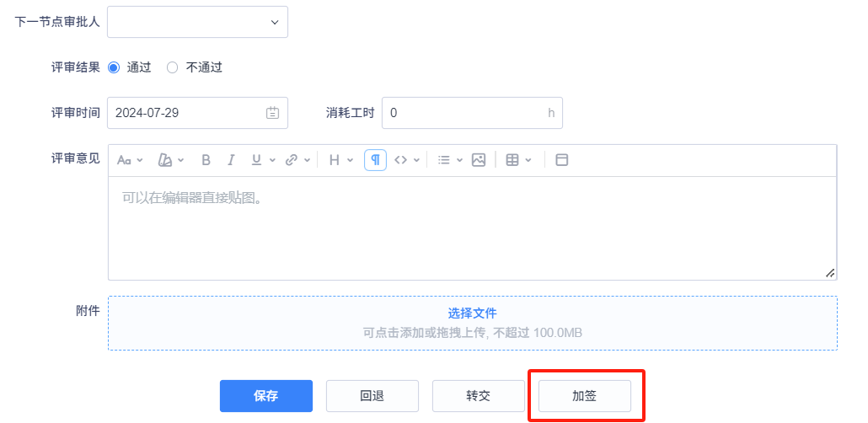Image resolution: width=868 pixels, height=423 pixels.
Task: Click the bullet list icon
Action: (x=443, y=160)
